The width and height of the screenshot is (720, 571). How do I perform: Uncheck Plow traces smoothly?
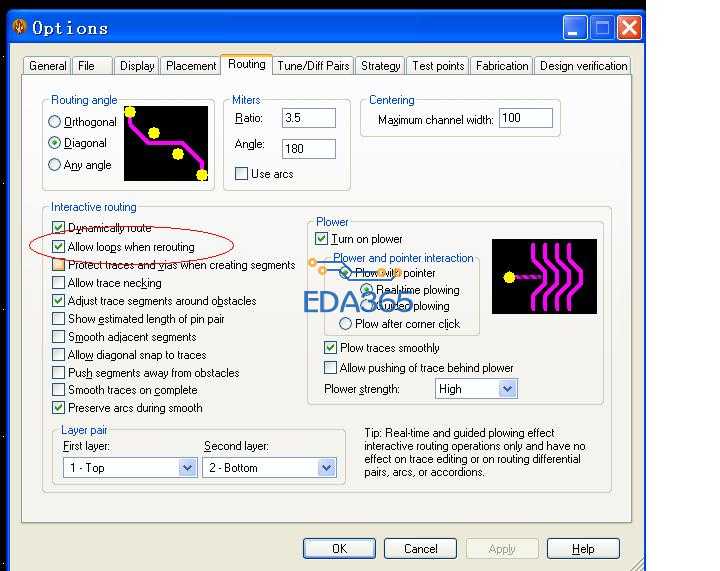(330, 347)
